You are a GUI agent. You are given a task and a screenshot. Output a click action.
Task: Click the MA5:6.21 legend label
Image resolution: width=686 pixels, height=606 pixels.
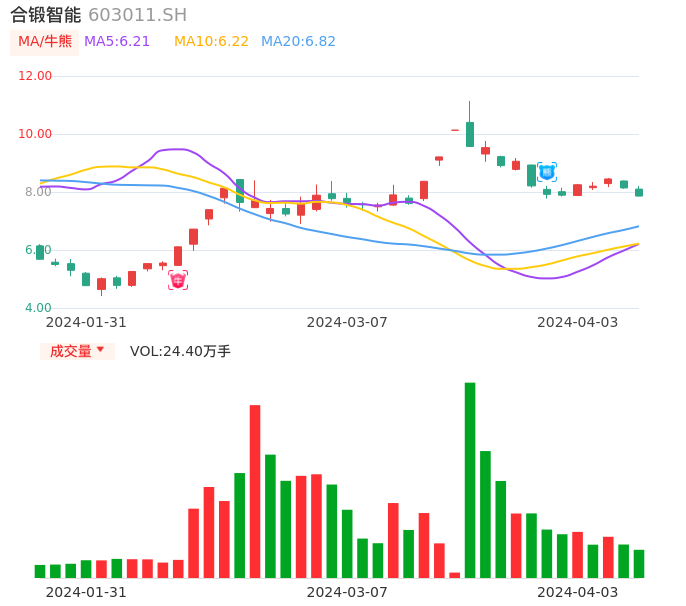[x=117, y=42]
